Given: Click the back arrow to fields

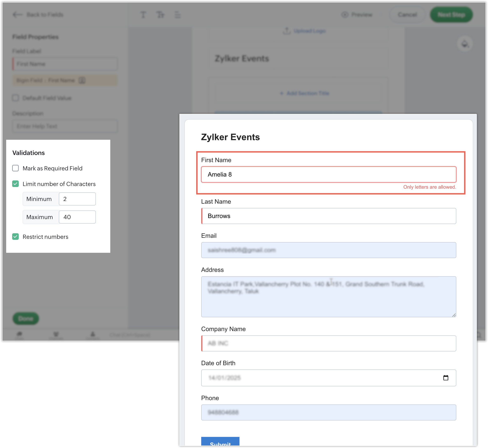Looking at the screenshot, I should click(x=17, y=15).
